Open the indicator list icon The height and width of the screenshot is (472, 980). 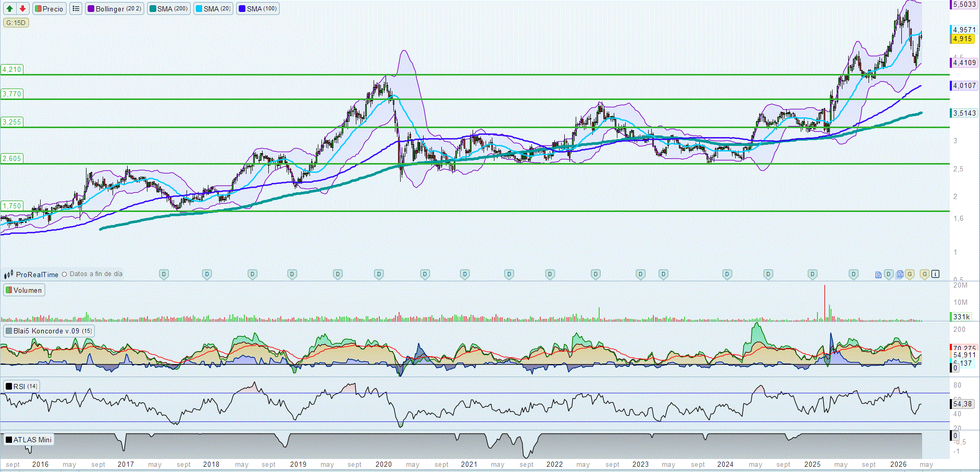(76, 9)
